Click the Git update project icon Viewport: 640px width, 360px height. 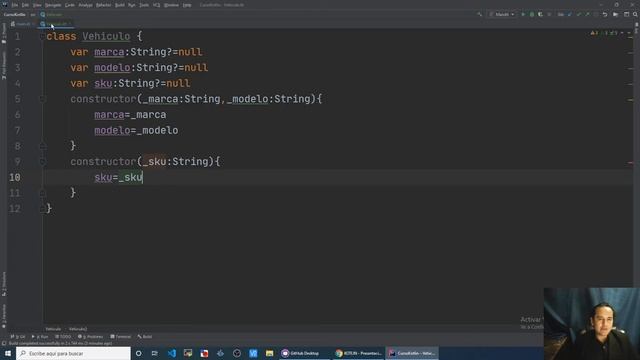570,14
